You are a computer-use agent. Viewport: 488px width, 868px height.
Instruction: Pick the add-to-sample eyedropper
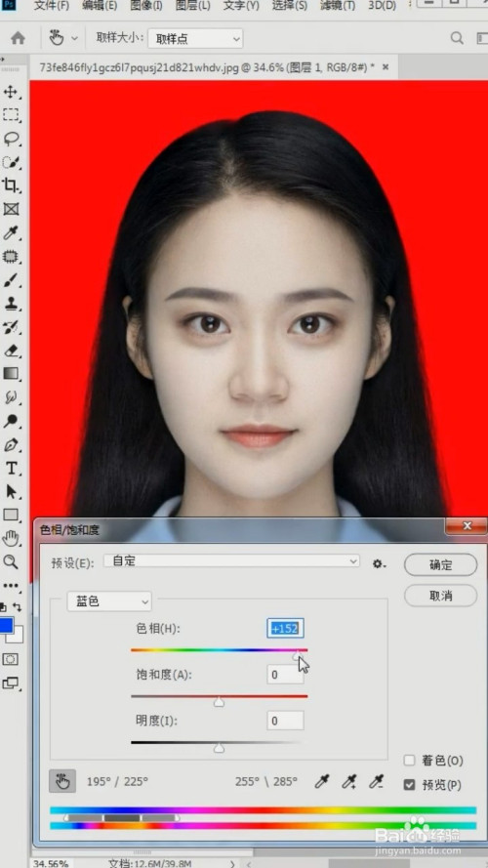coord(349,782)
